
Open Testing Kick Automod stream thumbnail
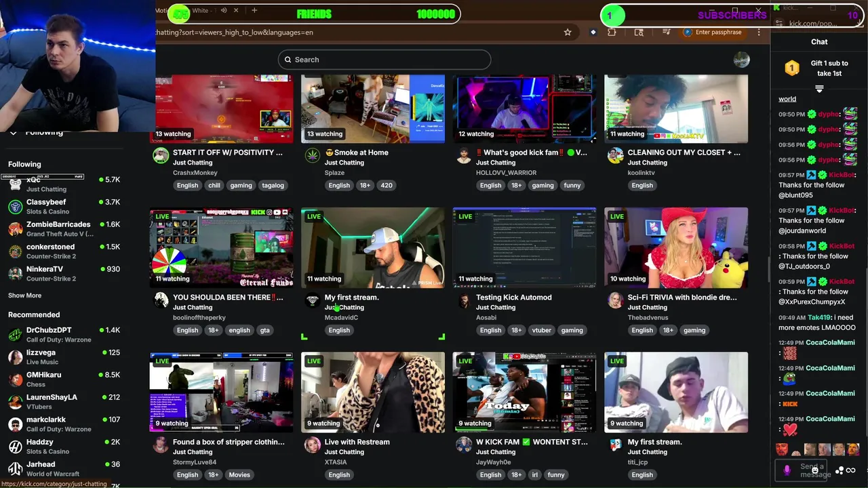524,247
